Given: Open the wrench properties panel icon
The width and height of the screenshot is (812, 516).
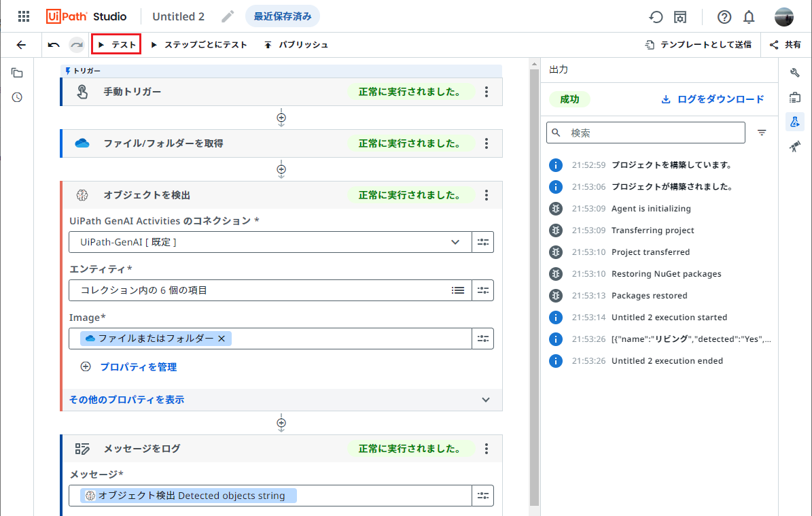Looking at the screenshot, I should pyautogui.click(x=795, y=73).
